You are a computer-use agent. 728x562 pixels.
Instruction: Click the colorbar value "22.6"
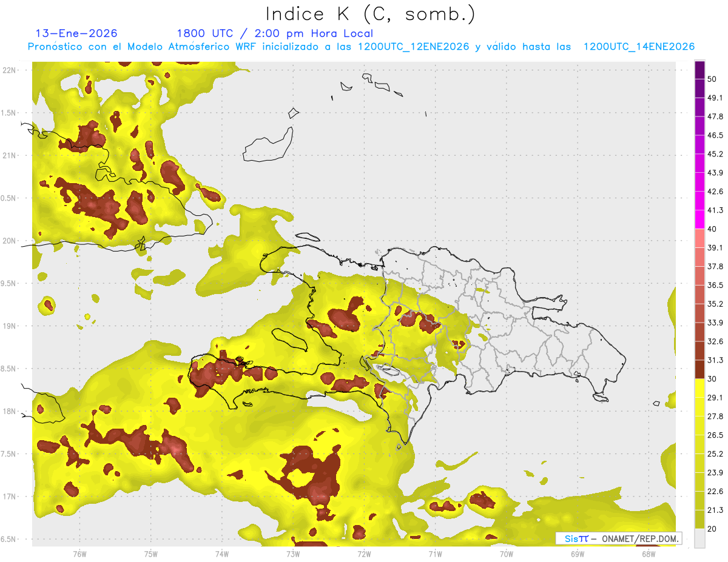(715, 492)
